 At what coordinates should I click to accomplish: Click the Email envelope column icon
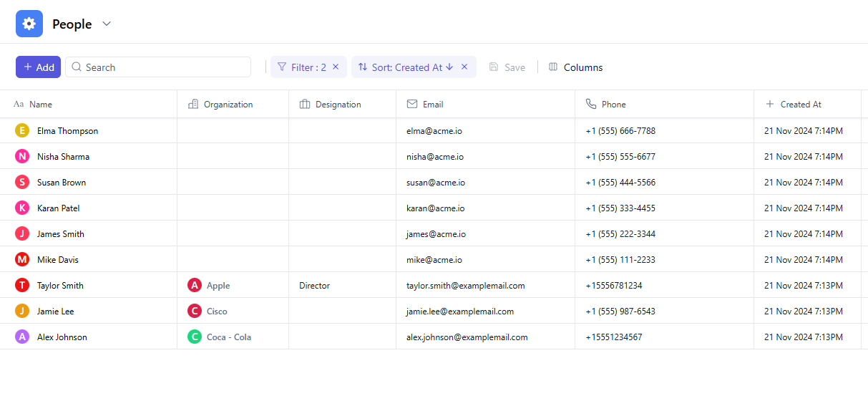coord(412,105)
